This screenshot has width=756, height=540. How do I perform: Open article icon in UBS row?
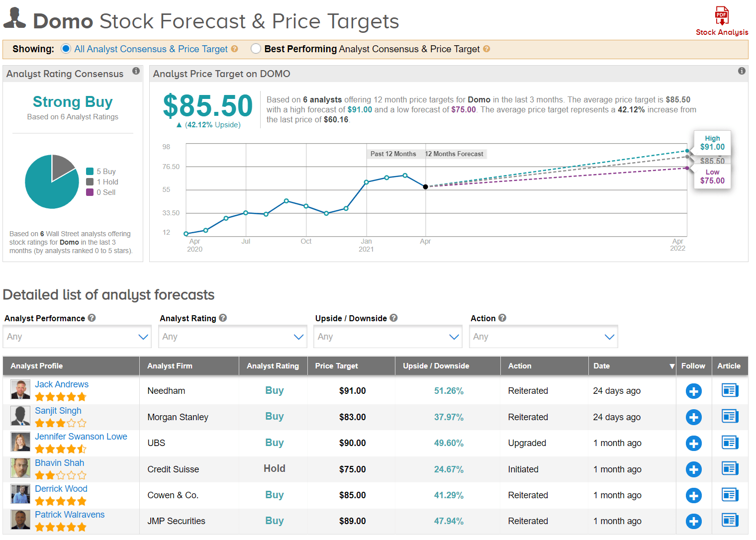pos(730,442)
